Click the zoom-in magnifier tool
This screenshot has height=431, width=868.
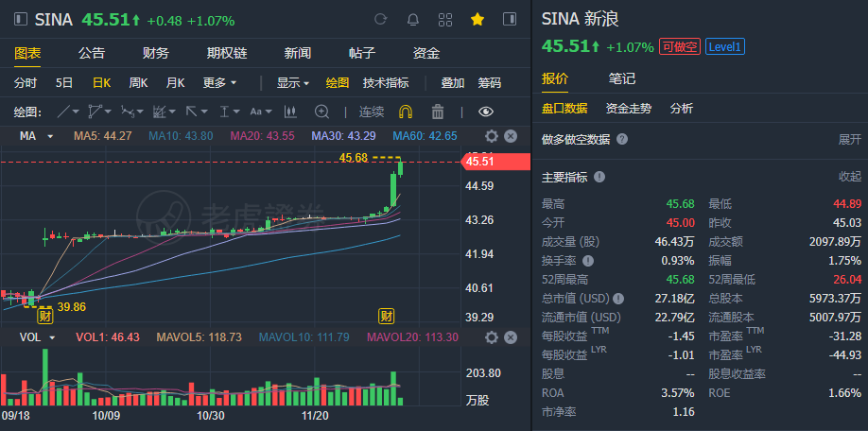click(x=321, y=112)
